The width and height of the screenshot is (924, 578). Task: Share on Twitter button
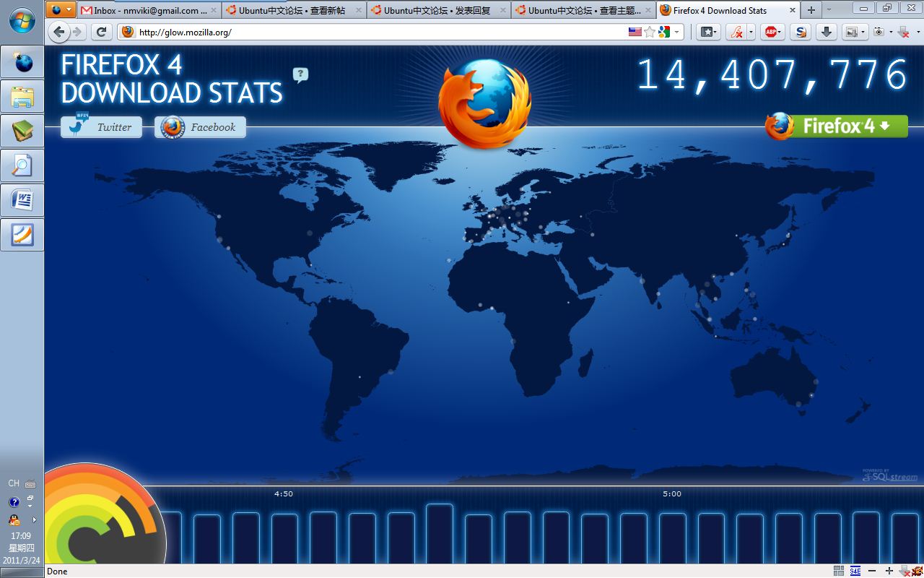pyautogui.click(x=101, y=126)
